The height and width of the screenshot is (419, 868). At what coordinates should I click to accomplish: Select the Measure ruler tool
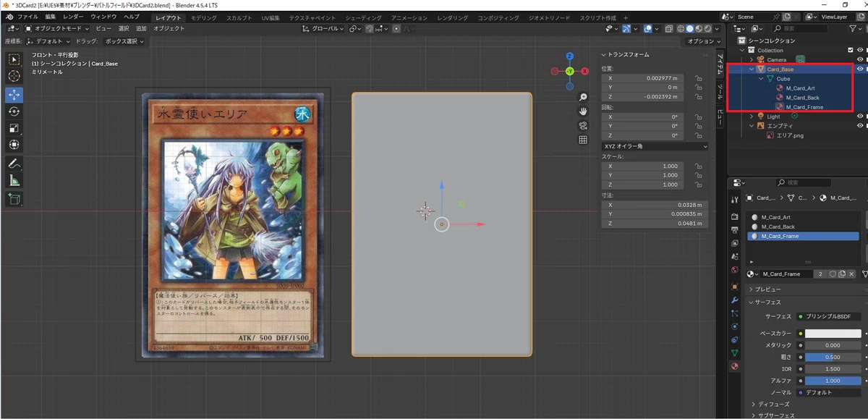(14, 180)
